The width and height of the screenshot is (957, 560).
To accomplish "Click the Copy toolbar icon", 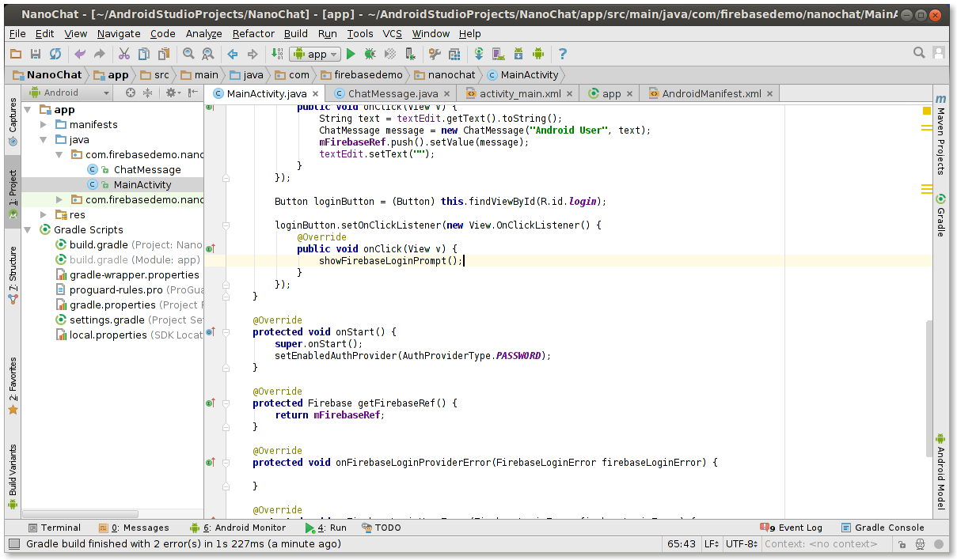I will [144, 54].
